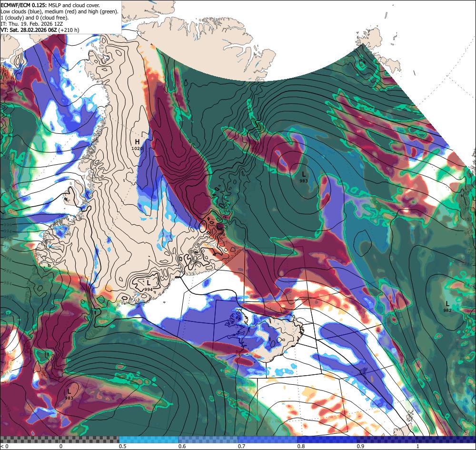Click the '1' colour scale label
The image size is (476, 450).
click(418, 446)
